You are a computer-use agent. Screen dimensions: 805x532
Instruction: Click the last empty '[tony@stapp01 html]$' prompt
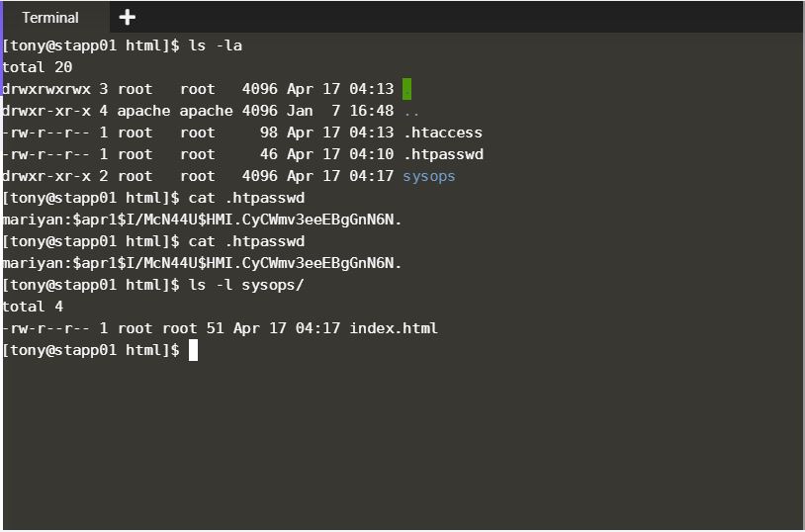91,350
